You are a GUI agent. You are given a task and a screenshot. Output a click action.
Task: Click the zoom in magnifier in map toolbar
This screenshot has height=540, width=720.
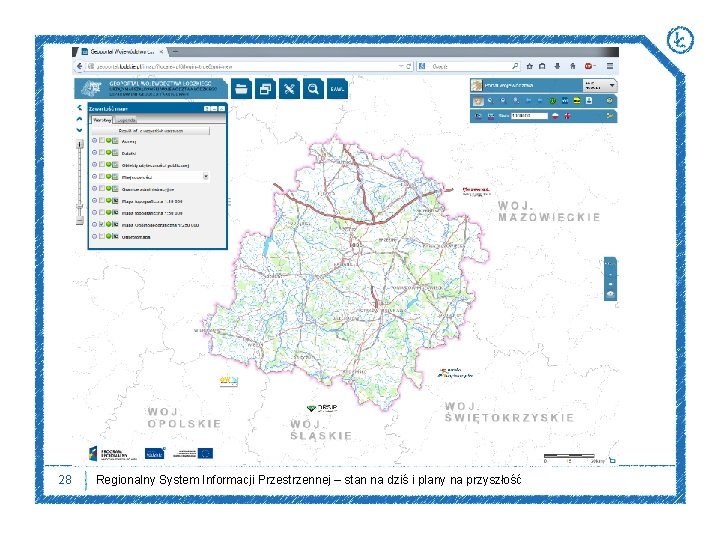(x=490, y=101)
